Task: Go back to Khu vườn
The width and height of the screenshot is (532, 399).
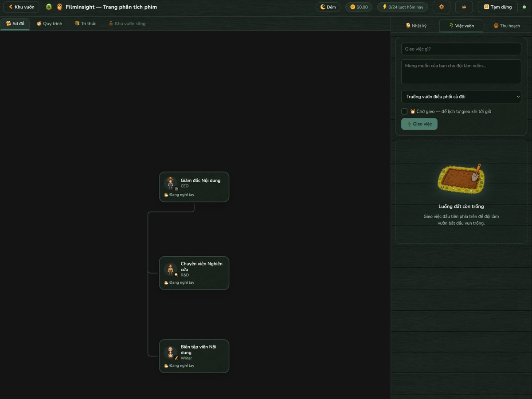Action: click(x=21, y=7)
